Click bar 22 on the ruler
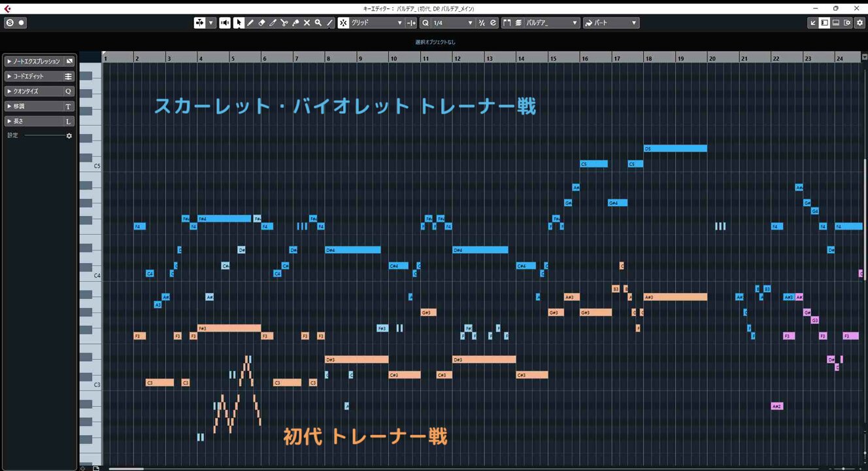This screenshot has width=868, height=471. (x=776, y=58)
